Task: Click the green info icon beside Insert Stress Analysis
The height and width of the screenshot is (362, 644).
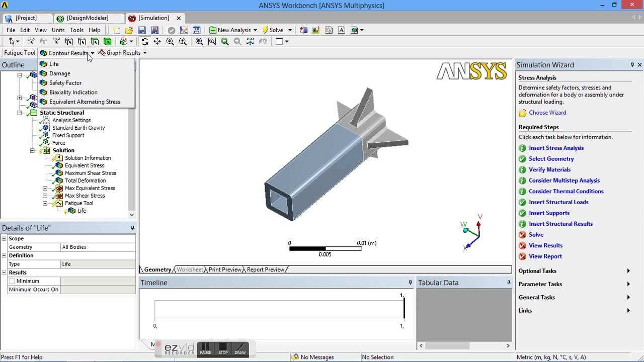Action: click(x=522, y=148)
